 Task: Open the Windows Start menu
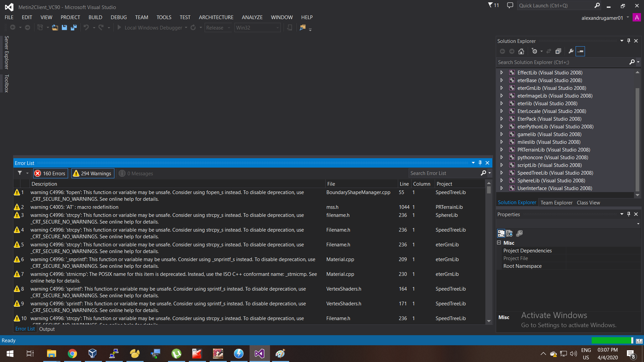point(10,354)
